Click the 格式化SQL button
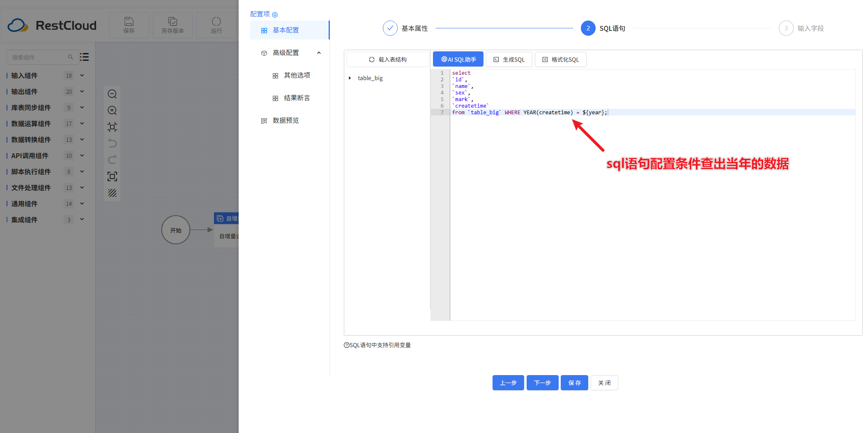Image resolution: width=868 pixels, height=433 pixels. (560, 60)
